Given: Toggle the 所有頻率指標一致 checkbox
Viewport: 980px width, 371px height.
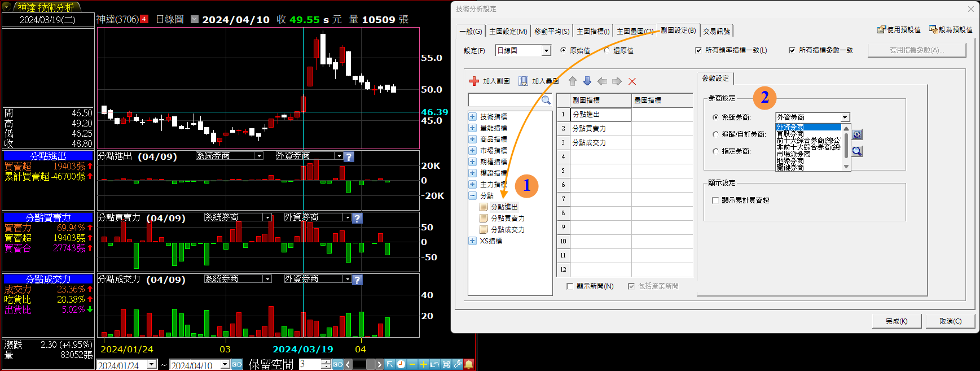Looking at the screenshot, I should [698, 50].
